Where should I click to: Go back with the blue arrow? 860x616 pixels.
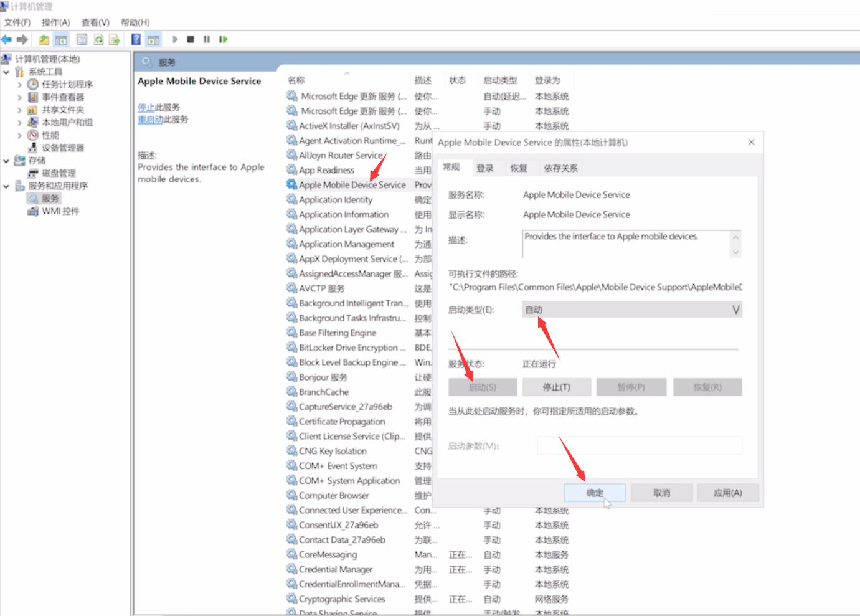[x=7, y=39]
